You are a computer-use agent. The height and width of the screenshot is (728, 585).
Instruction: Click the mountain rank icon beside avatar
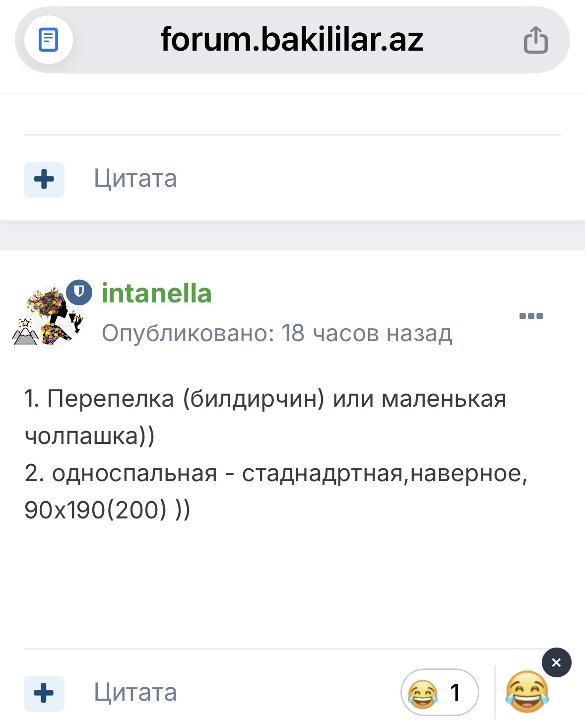[25, 331]
